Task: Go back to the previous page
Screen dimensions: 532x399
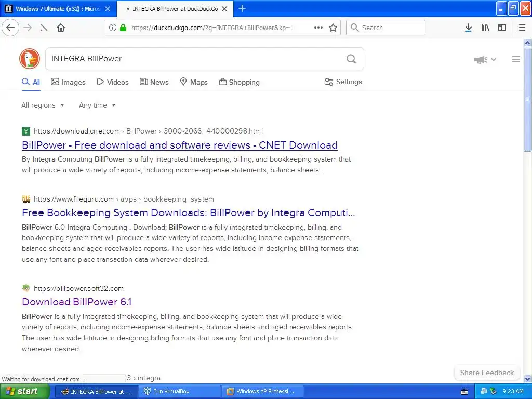Action: pos(10,28)
